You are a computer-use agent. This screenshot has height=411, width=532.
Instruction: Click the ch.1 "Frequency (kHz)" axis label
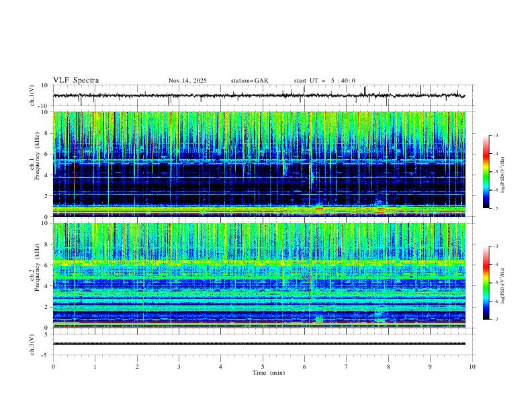(37, 156)
